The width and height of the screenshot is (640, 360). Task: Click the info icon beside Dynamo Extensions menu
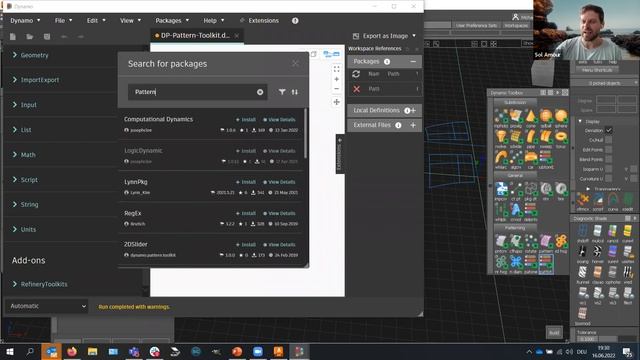(x=295, y=20)
